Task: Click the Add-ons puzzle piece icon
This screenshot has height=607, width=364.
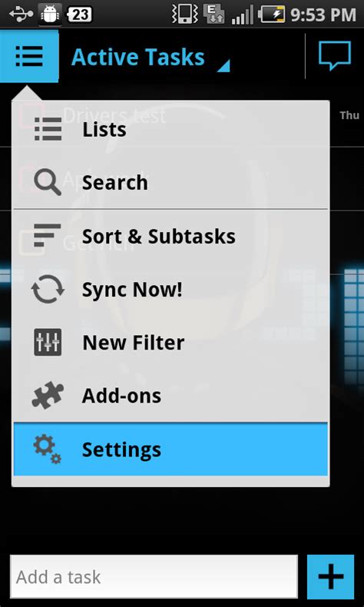Action: (x=48, y=395)
